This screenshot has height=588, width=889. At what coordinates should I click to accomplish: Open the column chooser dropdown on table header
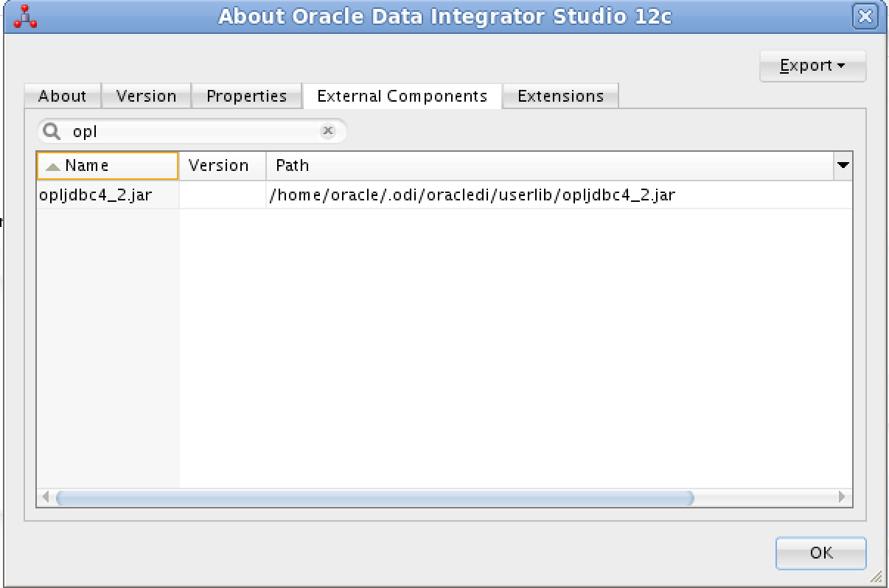point(843,165)
